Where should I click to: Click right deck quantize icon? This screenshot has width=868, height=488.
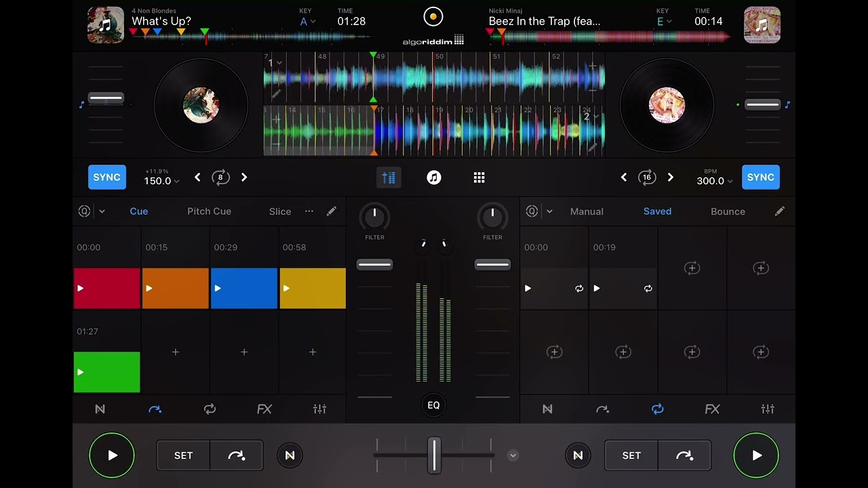click(x=532, y=211)
